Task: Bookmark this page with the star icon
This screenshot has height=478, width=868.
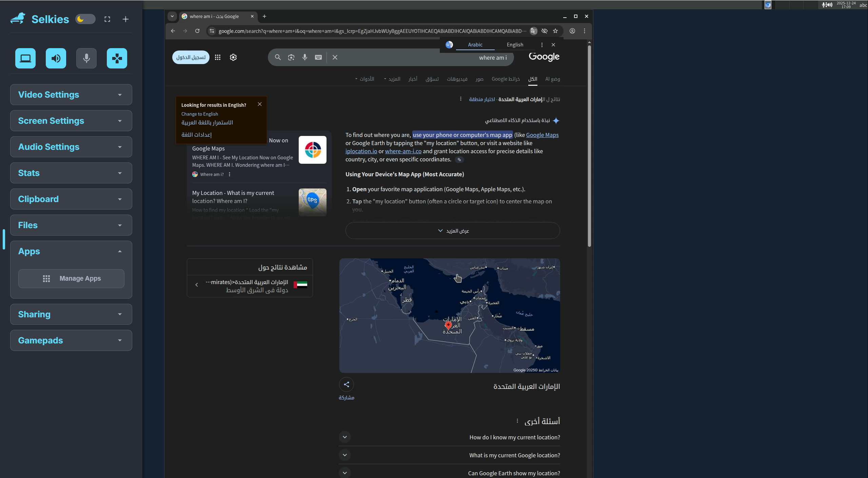Action: tap(555, 31)
